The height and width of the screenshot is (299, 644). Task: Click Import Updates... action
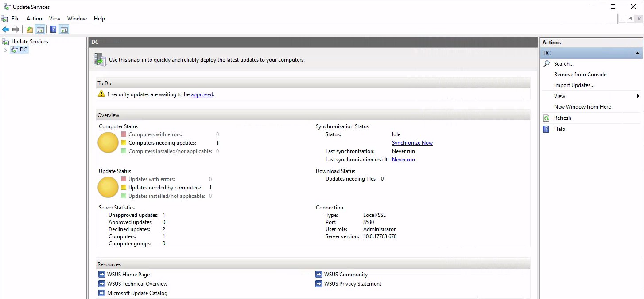(x=574, y=85)
